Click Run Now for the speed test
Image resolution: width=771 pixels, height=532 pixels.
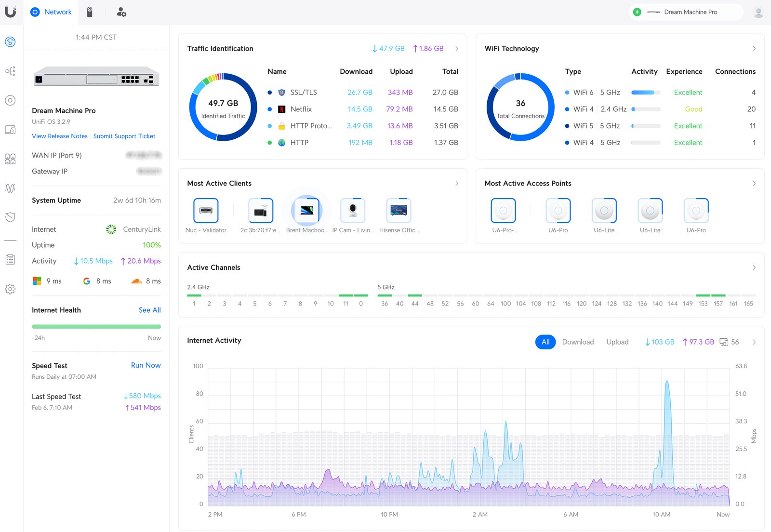[146, 365]
